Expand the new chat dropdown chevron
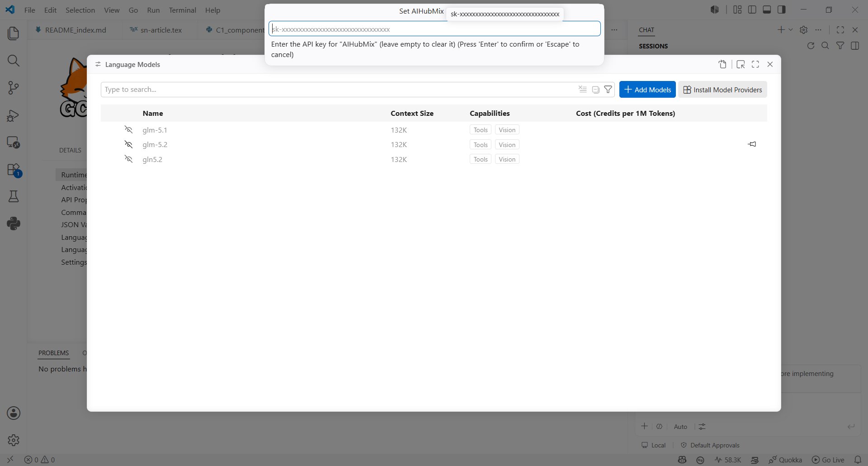Image resolution: width=868 pixels, height=466 pixels. [x=791, y=30]
